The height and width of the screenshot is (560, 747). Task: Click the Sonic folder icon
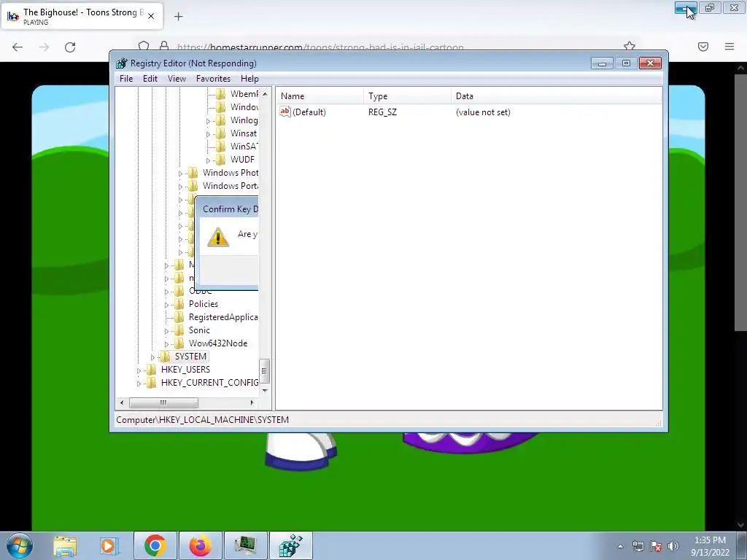coord(179,330)
